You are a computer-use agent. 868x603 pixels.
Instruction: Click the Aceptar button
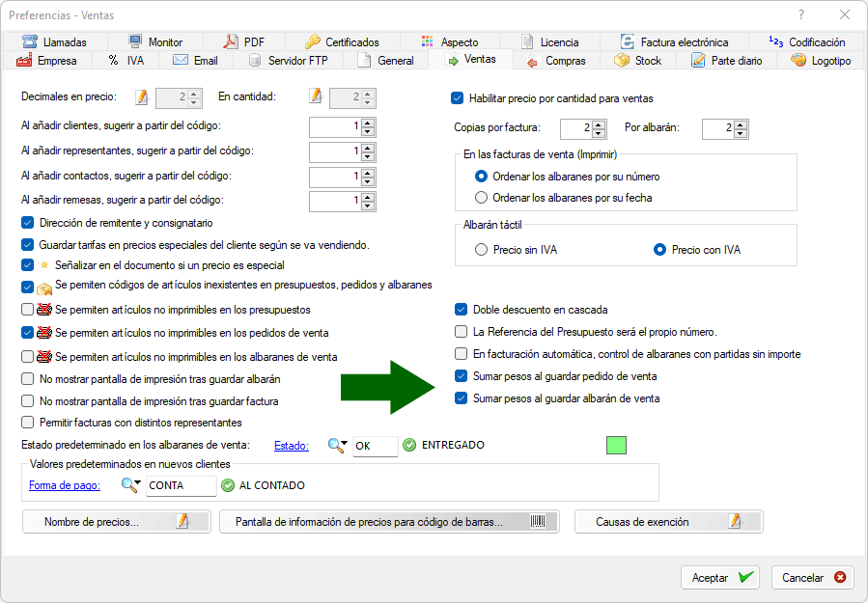[x=719, y=577]
